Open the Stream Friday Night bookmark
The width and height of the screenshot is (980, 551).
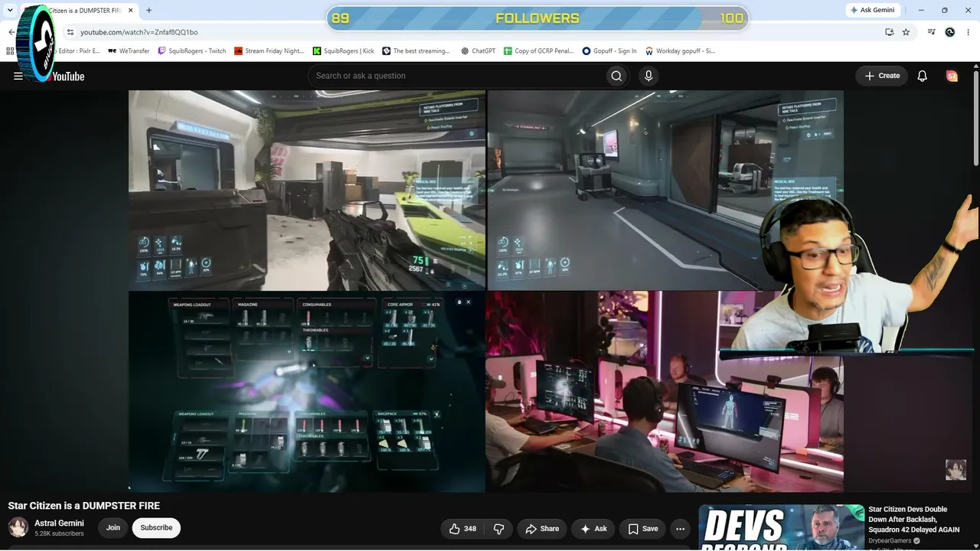click(269, 51)
